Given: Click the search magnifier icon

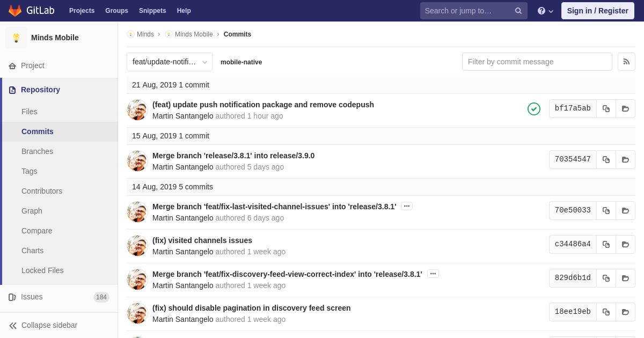Looking at the screenshot, I should (x=518, y=11).
